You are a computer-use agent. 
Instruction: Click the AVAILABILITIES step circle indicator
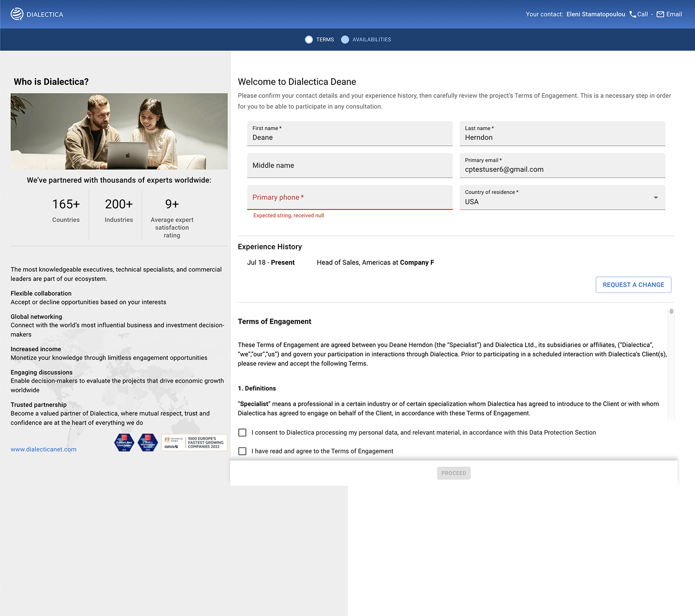pos(345,40)
